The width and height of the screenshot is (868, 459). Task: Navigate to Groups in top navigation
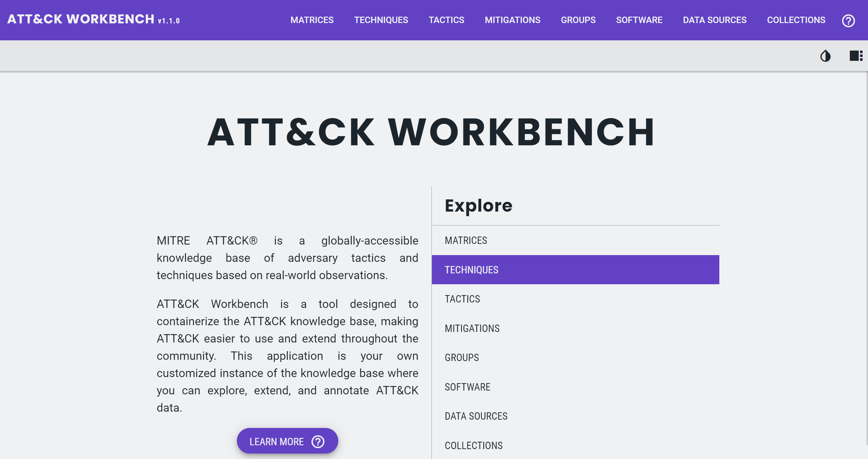[x=578, y=20]
